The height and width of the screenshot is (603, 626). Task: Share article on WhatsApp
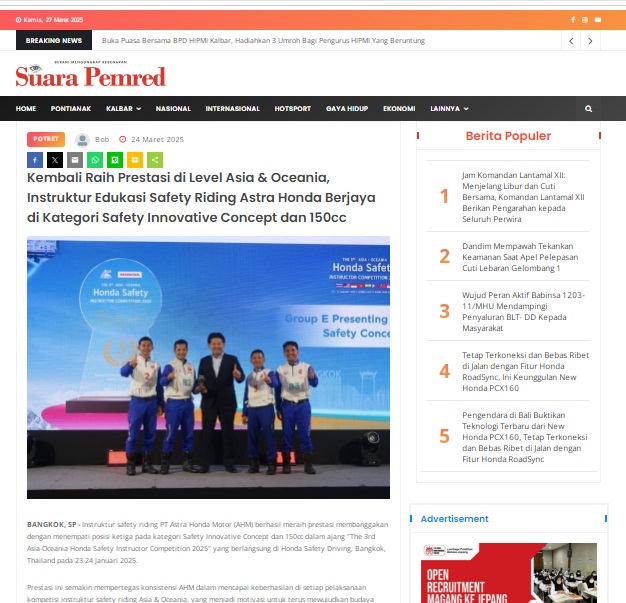pos(95,160)
